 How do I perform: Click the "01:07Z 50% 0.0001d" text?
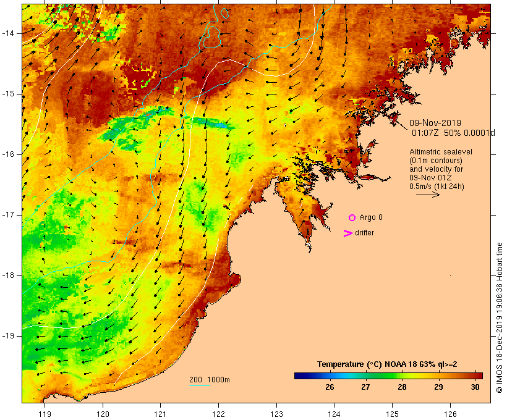pos(453,133)
